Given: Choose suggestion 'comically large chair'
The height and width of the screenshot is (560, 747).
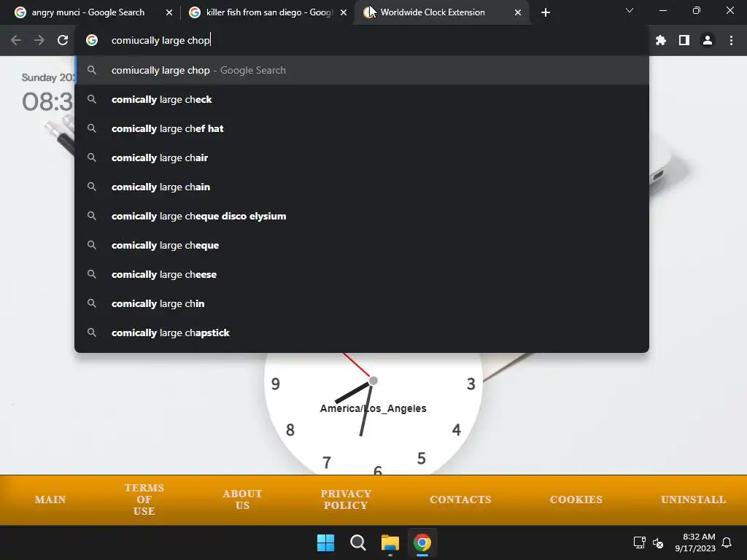Looking at the screenshot, I should point(362,157).
